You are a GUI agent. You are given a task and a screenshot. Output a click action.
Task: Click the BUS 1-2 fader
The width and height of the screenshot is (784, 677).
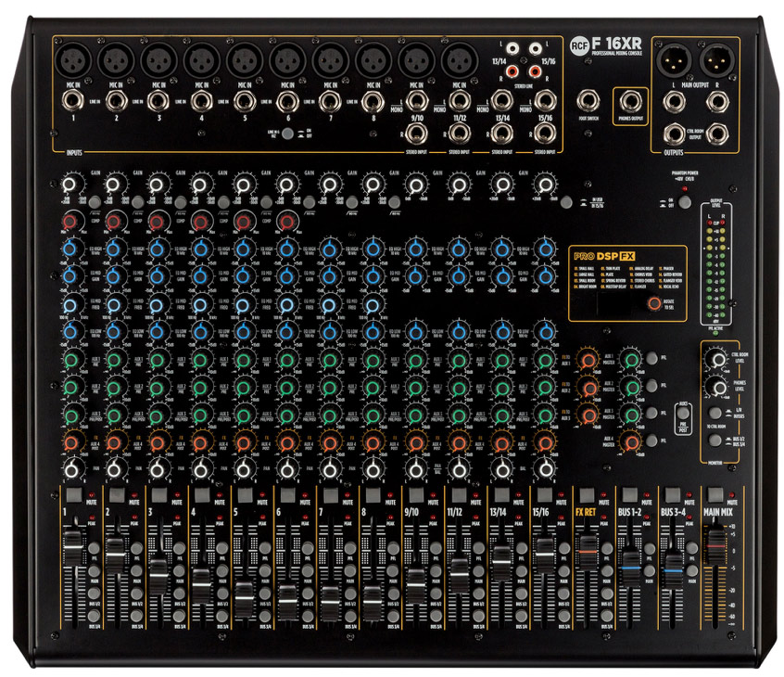point(630,568)
